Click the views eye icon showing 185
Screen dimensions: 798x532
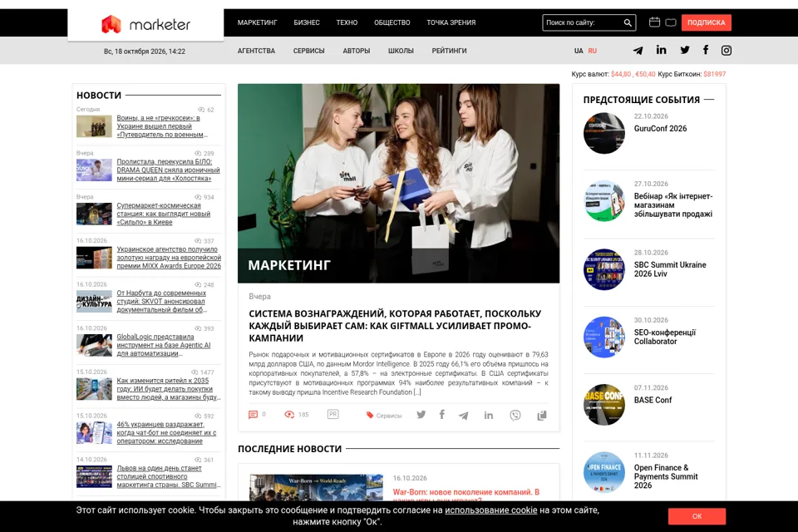tap(289, 415)
